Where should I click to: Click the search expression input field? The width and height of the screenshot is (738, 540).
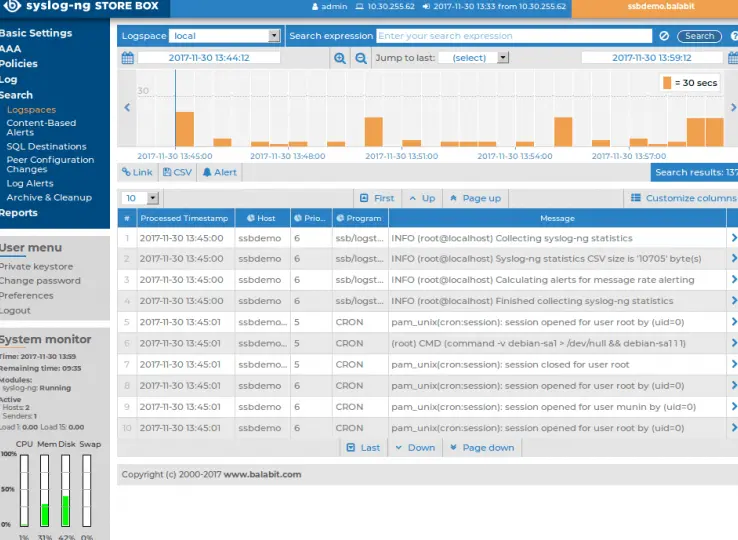coord(514,36)
